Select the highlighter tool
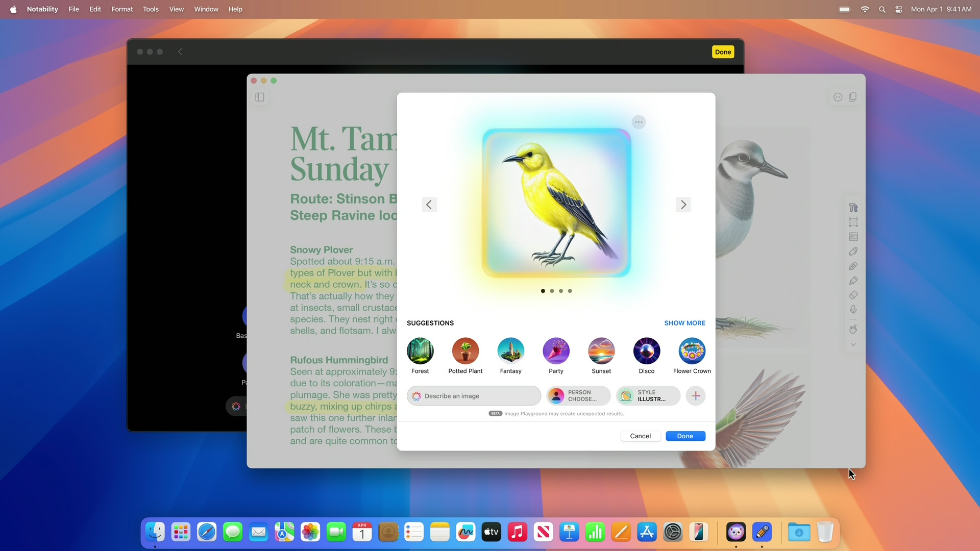Image resolution: width=980 pixels, height=551 pixels. 853,281
